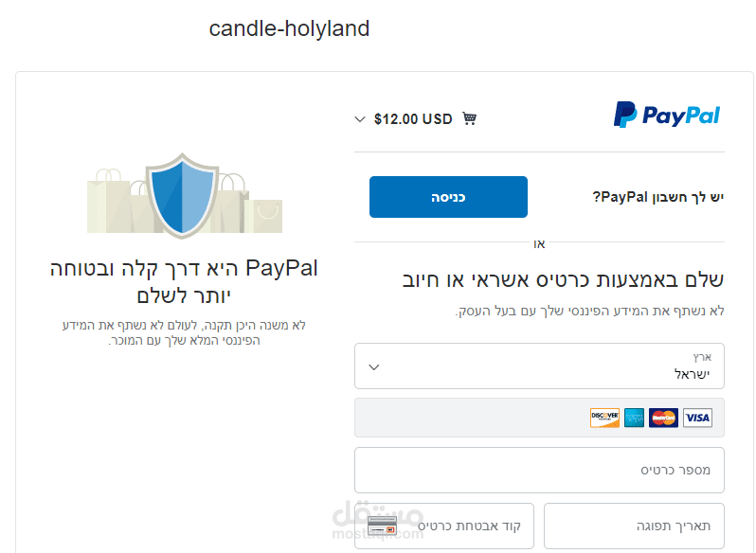Viewport: 756px width, 553px height.
Task: Expand the $12.00 USD order summary chevron
Action: (x=360, y=119)
